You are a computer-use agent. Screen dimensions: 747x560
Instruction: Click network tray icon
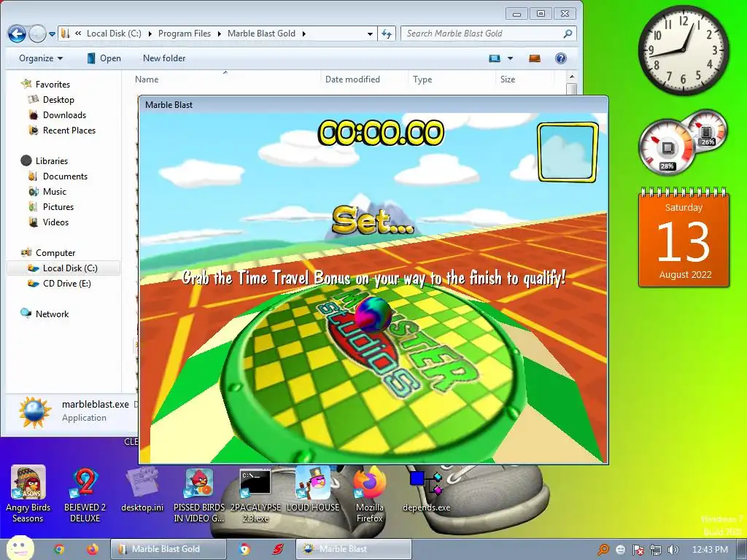point(656,550)
